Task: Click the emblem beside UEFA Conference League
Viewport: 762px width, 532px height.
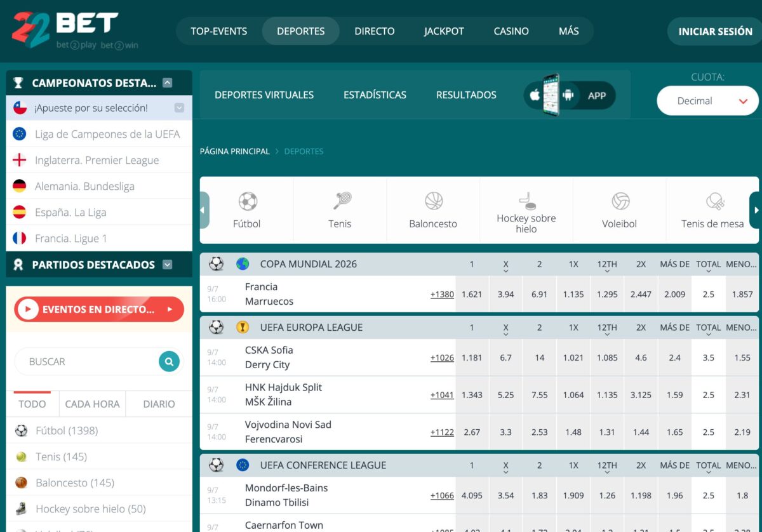Action: click(x=243, y=465)
